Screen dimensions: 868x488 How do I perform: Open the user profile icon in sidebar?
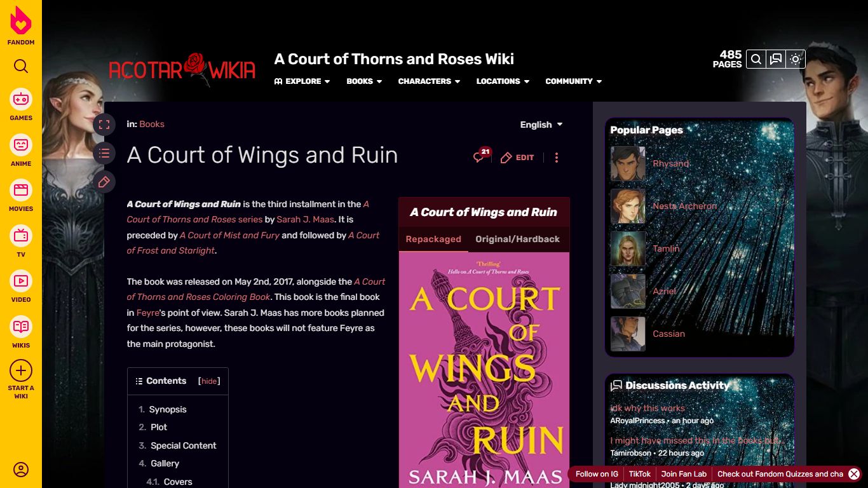pyautogui.click(x=21, y=470)
